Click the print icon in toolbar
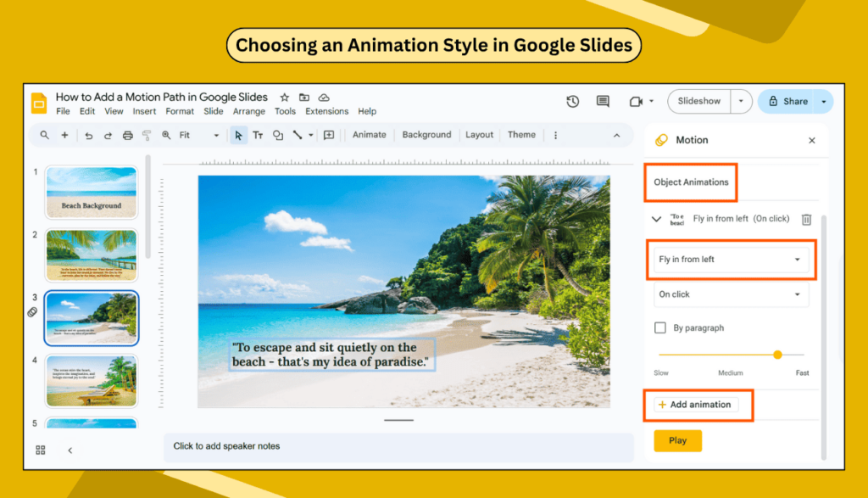The height and width of the screenshot is (498, 868). point(128,136)
